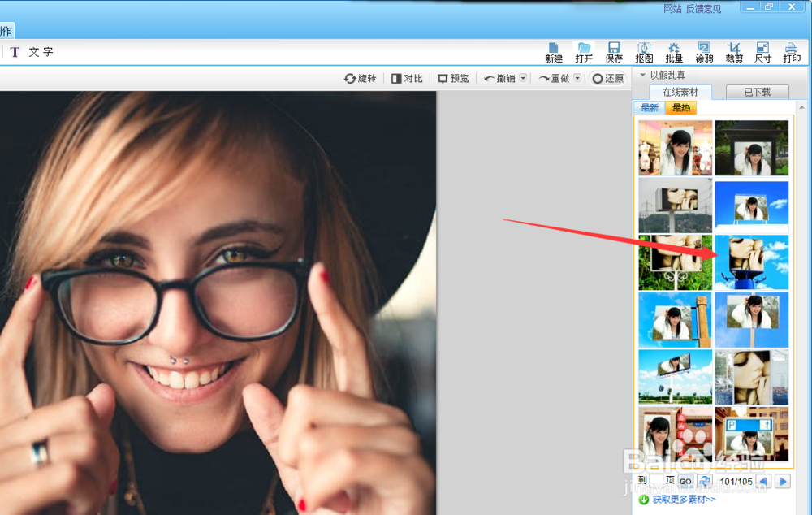Select the dark pavilion frame template
Screen dimensions: 812x515
tap(751, 148)
